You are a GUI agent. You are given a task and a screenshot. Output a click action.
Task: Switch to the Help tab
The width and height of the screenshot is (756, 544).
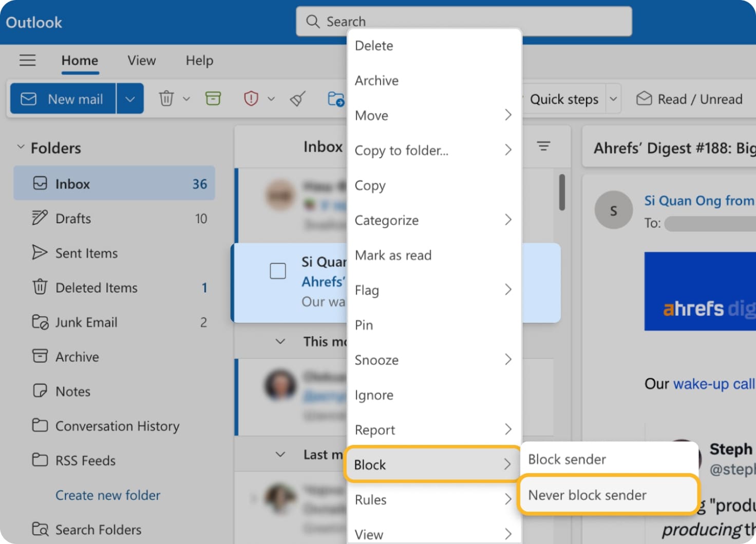coord(199,61)
